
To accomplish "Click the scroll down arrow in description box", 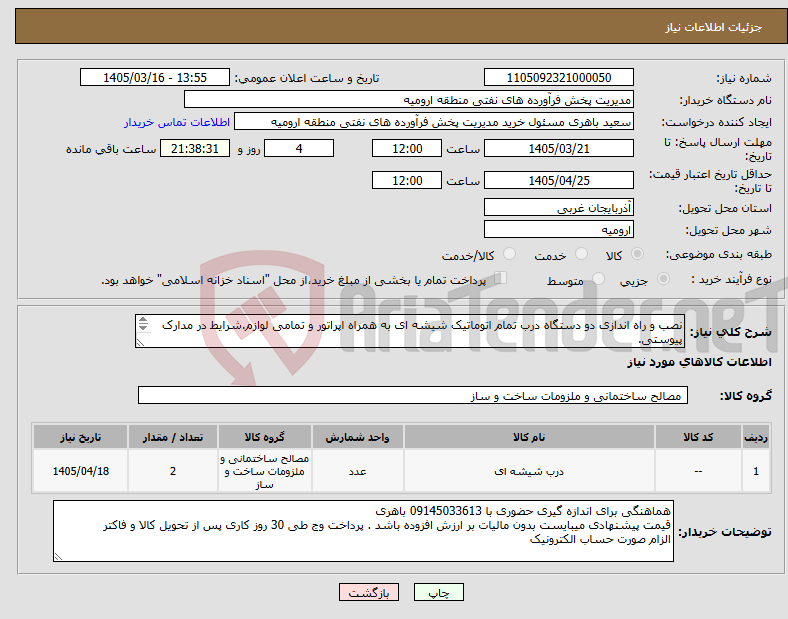I will [143, 328].
